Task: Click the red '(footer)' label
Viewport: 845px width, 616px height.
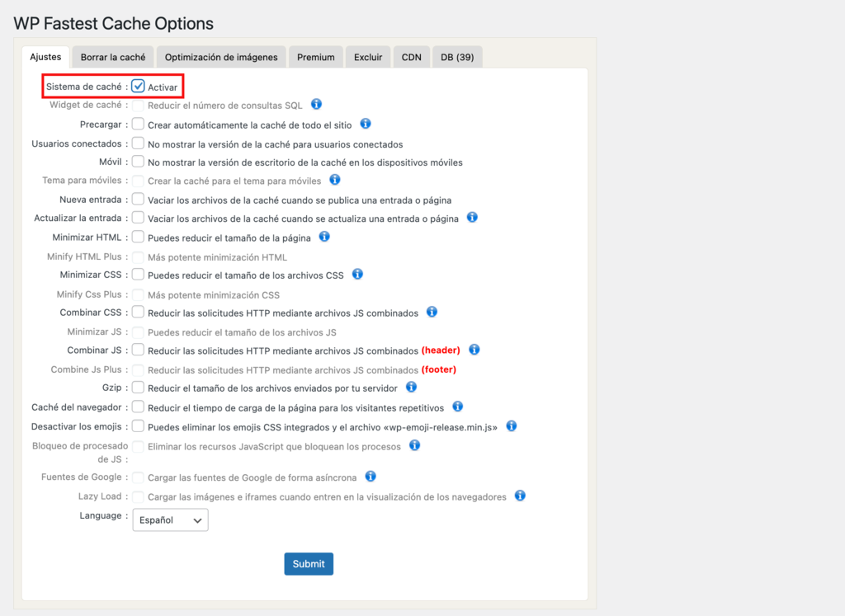Action: 439,369
